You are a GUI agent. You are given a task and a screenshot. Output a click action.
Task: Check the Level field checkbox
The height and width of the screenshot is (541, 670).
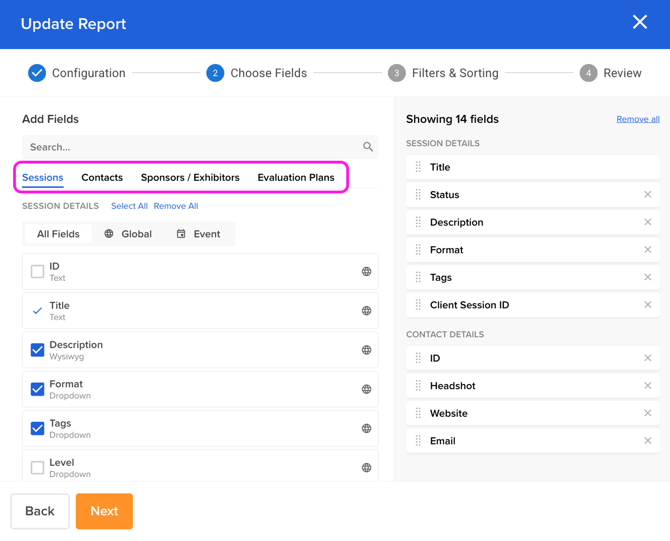coord(37,467)
